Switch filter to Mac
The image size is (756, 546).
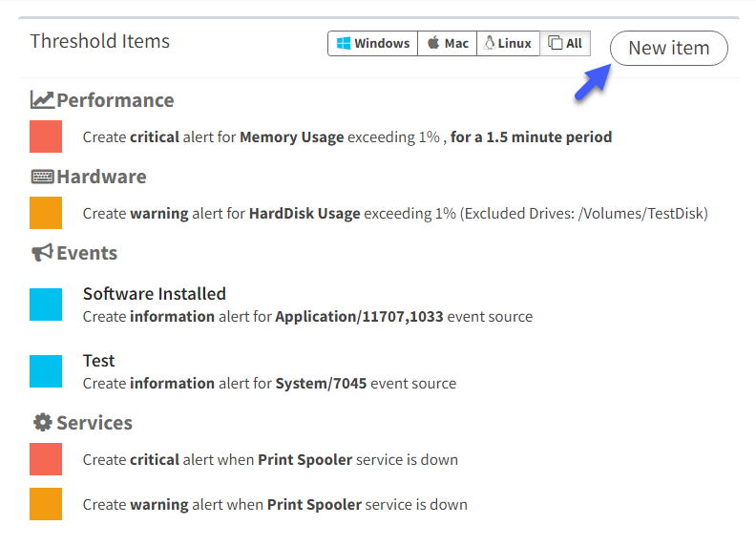[448, 43]
